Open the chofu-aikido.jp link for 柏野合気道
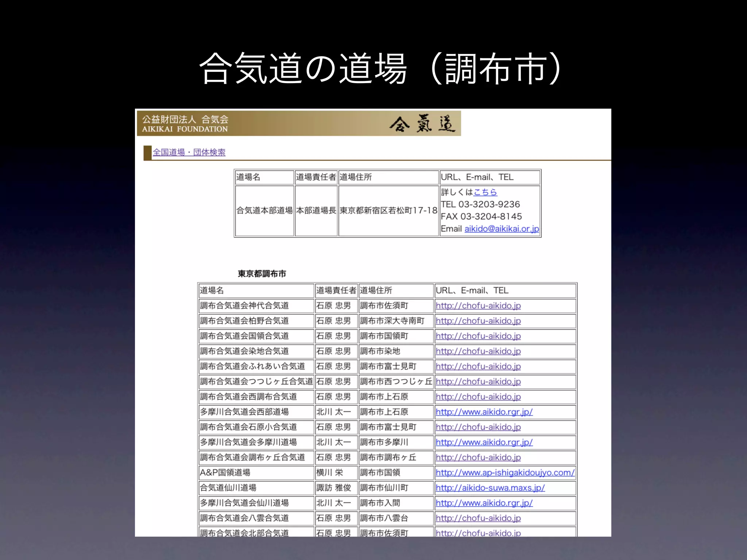Image resolution: width=747 pixels, height=560 pixels. 478,321
